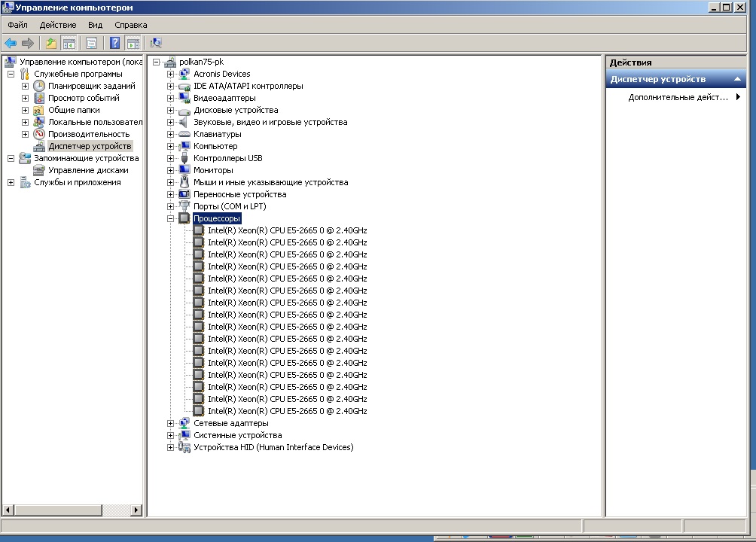The height and width of the screenshot is (542, 756).
Task: Click the Производительность icon
Action: click(x=39, y=134)
